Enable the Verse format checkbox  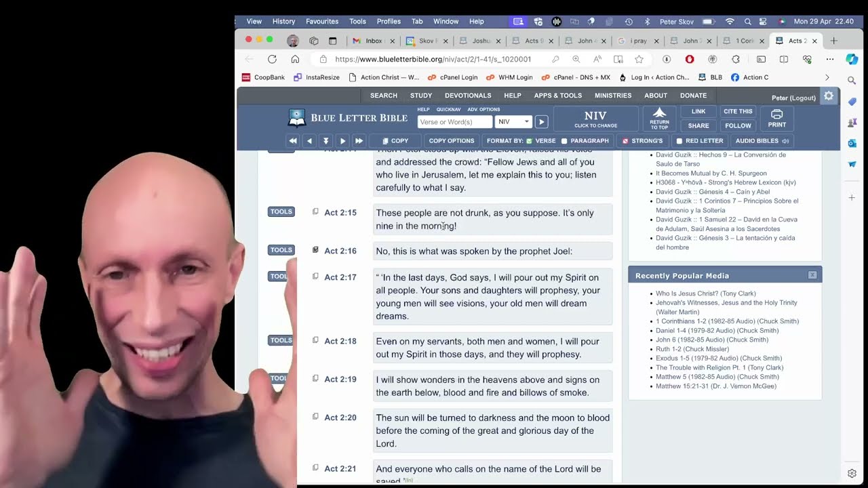pos(529,141)
